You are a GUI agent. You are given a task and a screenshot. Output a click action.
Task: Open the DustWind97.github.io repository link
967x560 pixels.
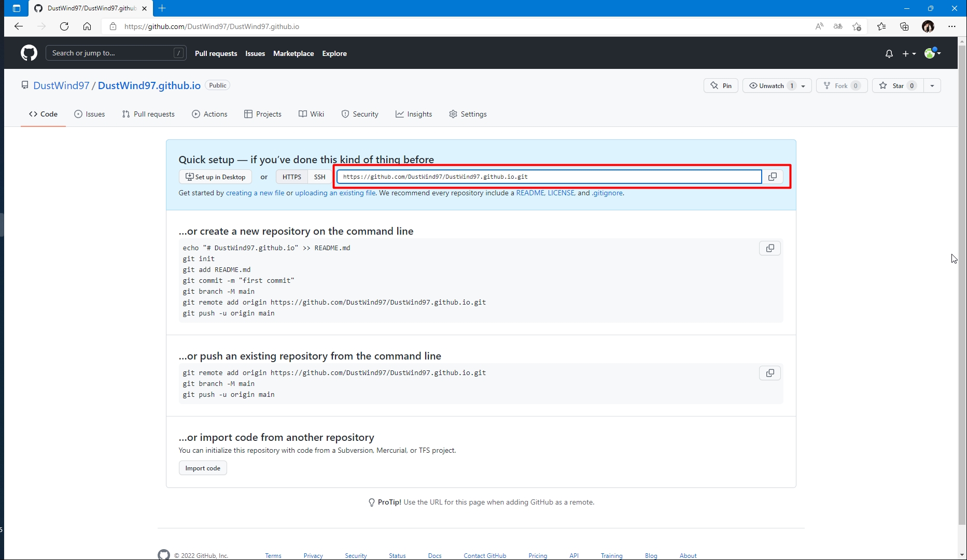[149, 85]
